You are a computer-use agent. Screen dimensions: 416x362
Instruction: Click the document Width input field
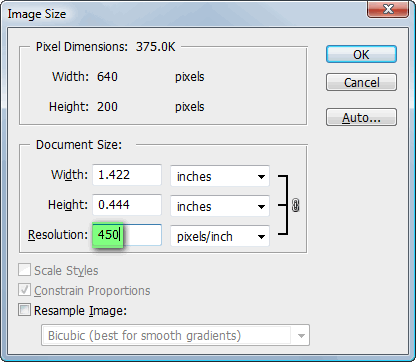(x=127, y=175)
